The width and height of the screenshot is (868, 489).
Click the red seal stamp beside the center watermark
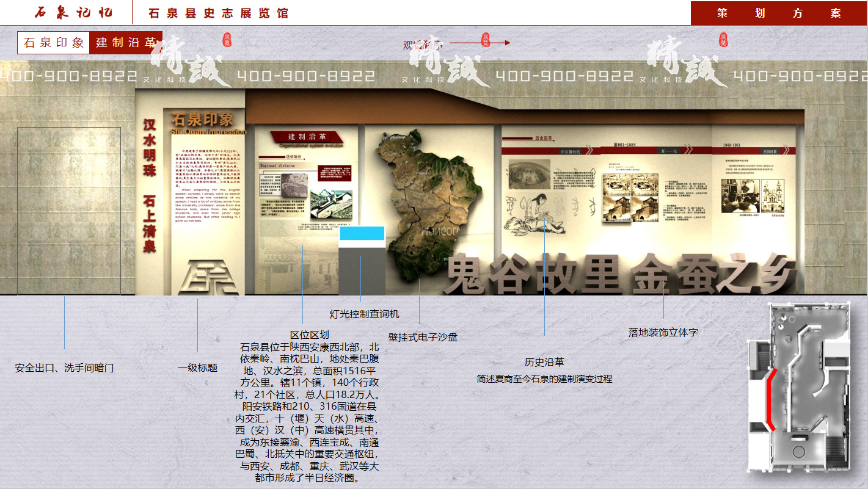486,40
